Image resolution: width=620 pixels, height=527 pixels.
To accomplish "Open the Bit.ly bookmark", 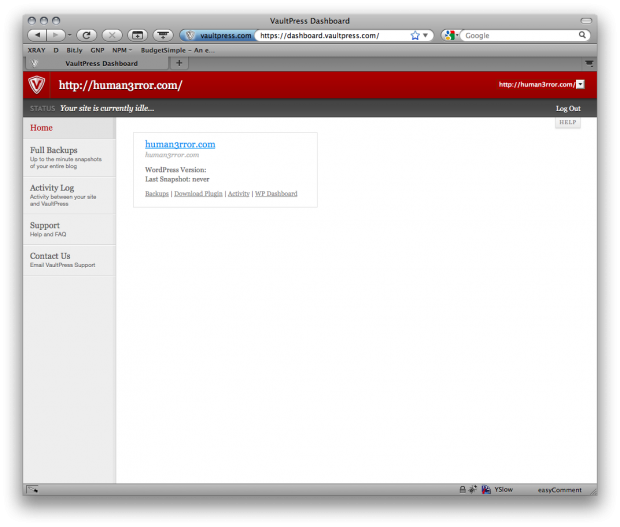I will coord(74,50).
